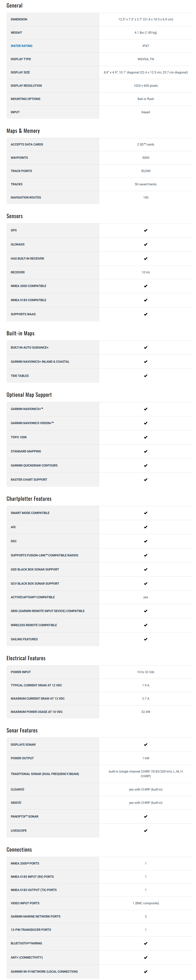Screen dimensions: 196x980
Task: Click the Sonar Features section heading
Action: (x=22, y=731)
